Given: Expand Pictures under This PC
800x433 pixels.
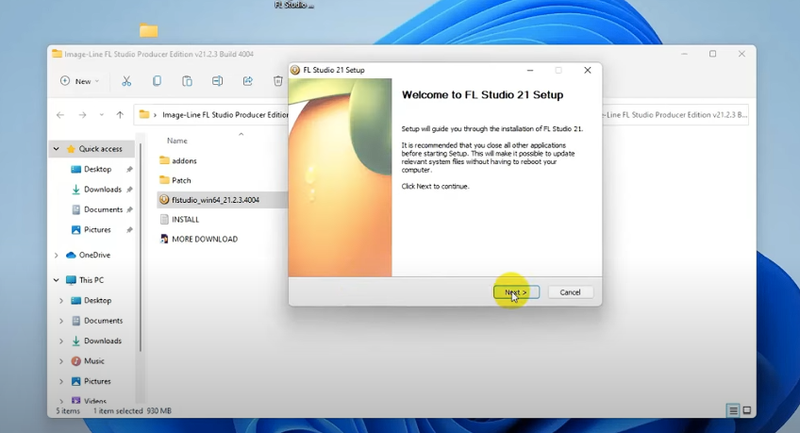Looking at the screenshot, I should 61,381.
